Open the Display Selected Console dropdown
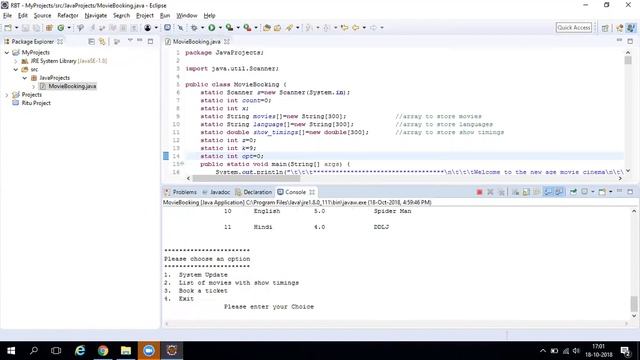The image size is (640, 360). (593, 192)
